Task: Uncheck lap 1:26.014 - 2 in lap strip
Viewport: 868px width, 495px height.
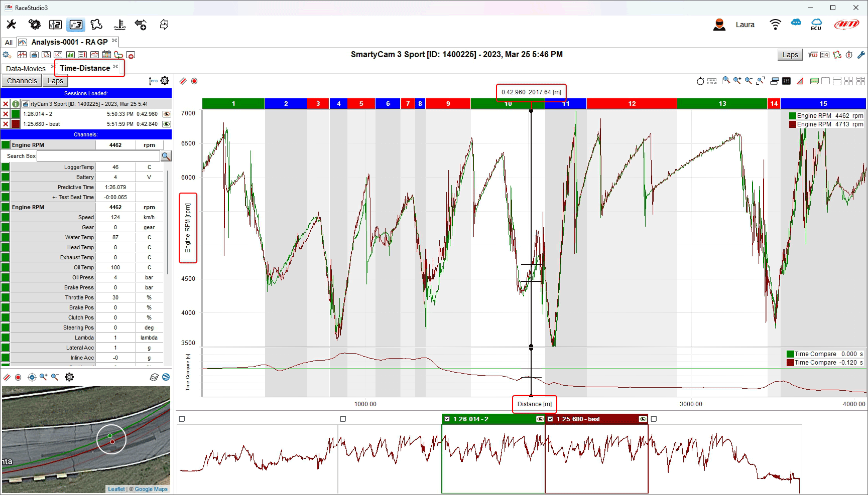Action: [447, 419]
